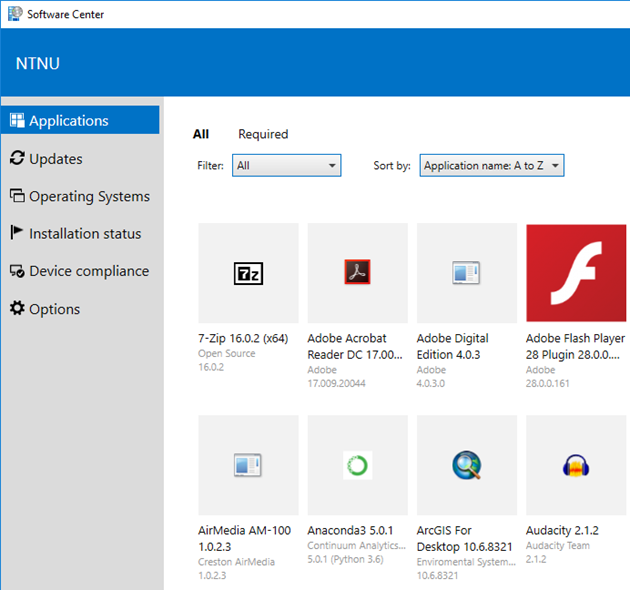The width and height of the screenshot is (630, 590).
Task: Open the Filter dropdown set to All
Action: click(286, 165)
